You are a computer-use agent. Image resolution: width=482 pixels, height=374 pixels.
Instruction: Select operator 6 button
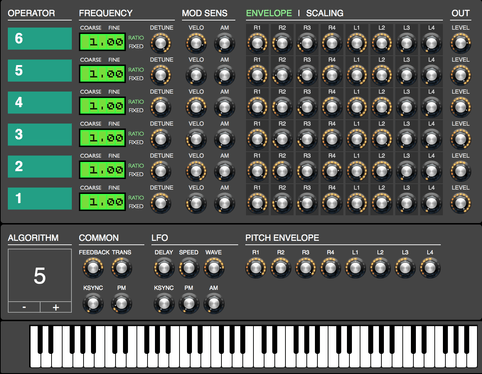click(40, 39)
